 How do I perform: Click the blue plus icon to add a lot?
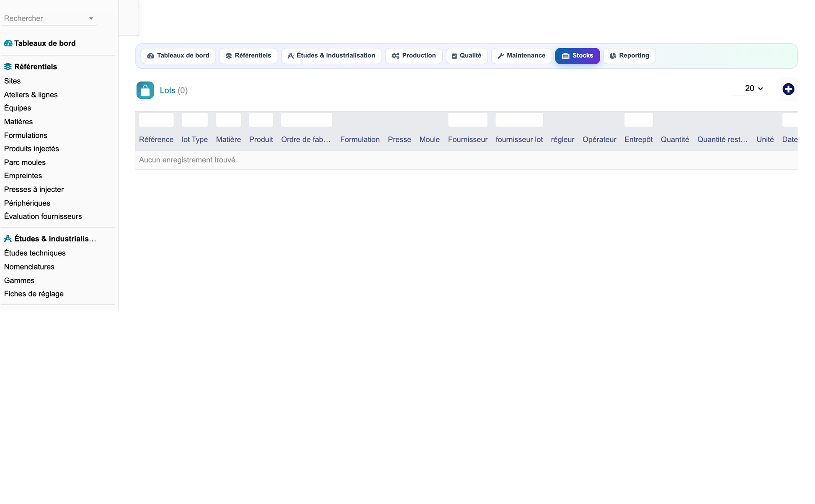pos(788,89)
